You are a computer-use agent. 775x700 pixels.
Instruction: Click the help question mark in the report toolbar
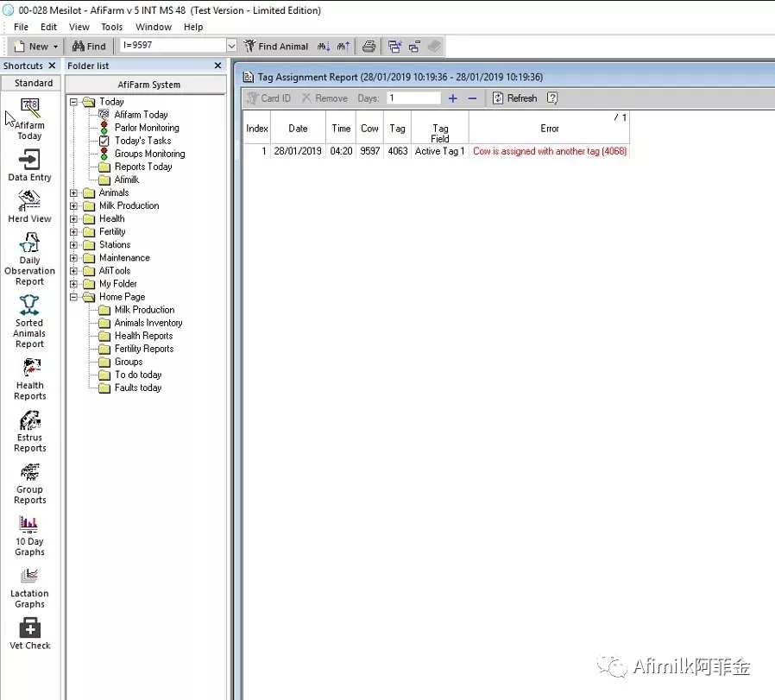point(552,98)
